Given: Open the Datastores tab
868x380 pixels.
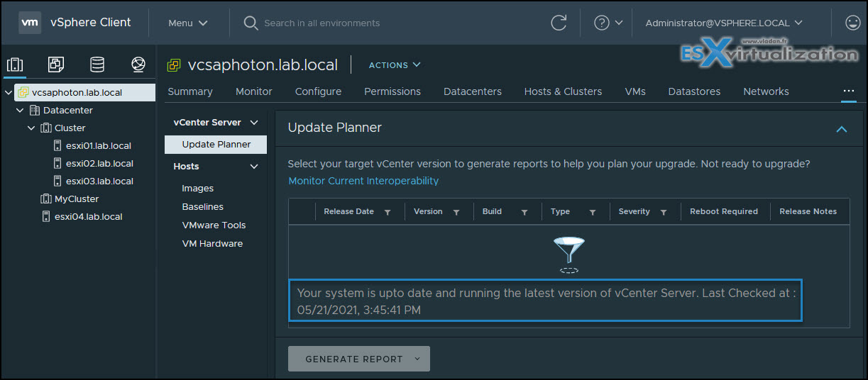Looking at the screenshot, I should [x=694, y=91].
